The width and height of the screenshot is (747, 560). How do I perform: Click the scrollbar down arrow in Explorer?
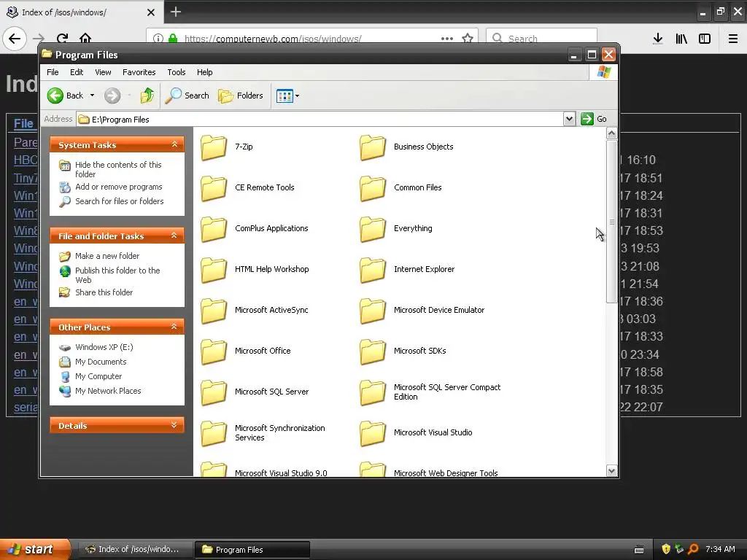[x=612, y=470]
